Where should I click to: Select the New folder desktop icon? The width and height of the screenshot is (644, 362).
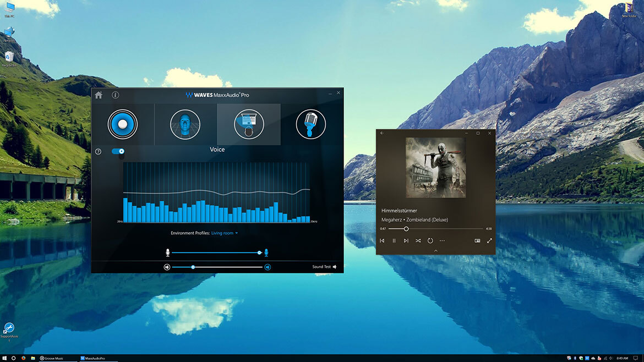pos(629,10)
